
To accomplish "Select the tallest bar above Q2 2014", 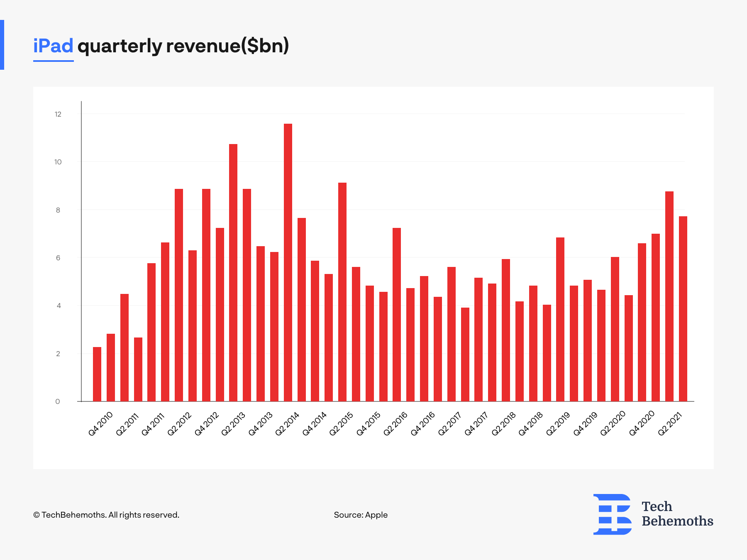I will click(x=288, y=262).
